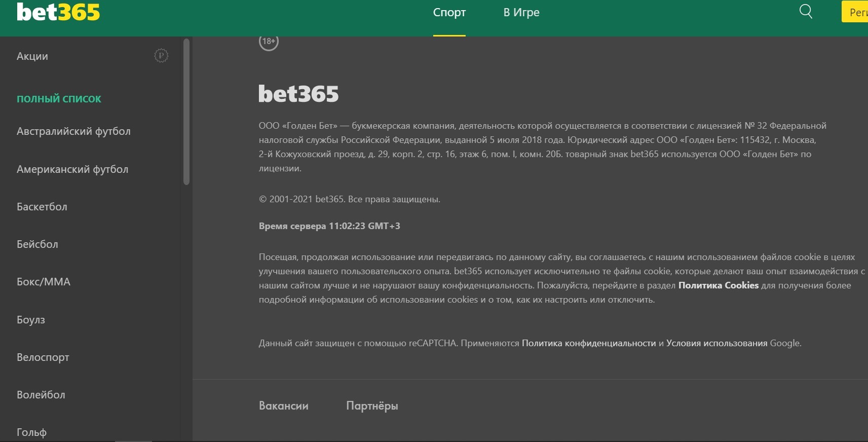Click the bet365 logo in header

58,12
